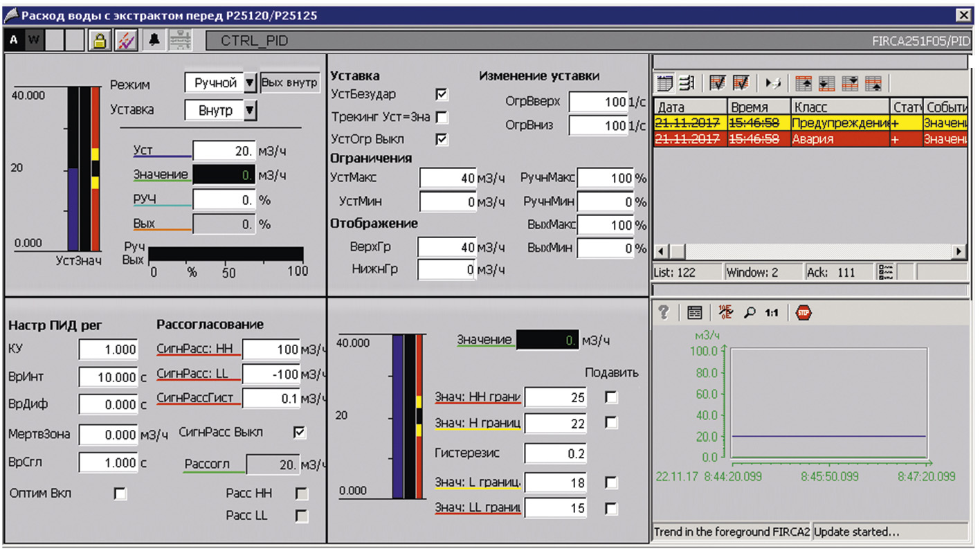Click the selection list icon in alarm status bar
Viewport: 980px width, 551px height.
pos(884,272)
